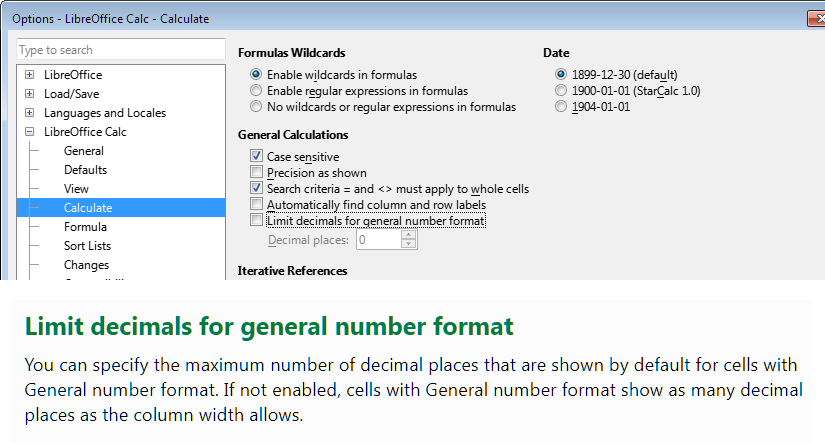825x443 pixels.
Task: Expand Languages and Locales node
Action: click(29, 113)
